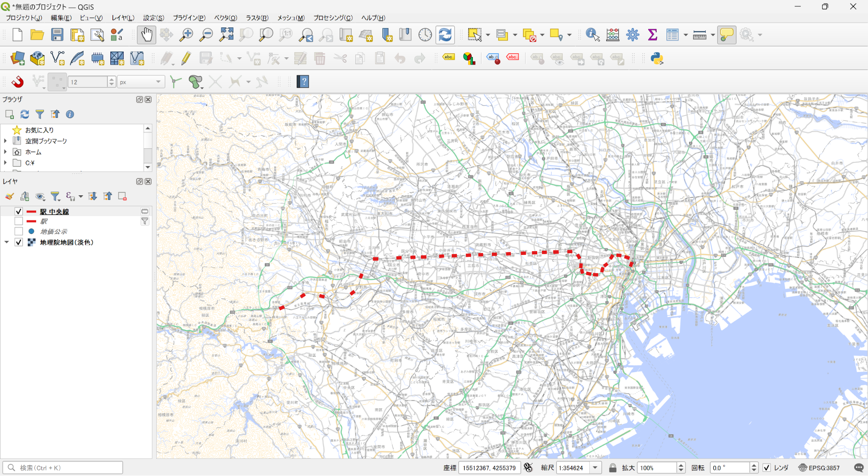Click the Layer Labeling Options abc icon
This screenshot has width=868, height=476.
point(449,58)
